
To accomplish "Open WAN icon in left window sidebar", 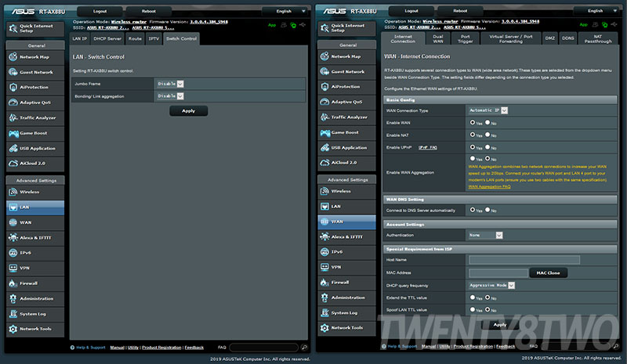I will 13,222.
